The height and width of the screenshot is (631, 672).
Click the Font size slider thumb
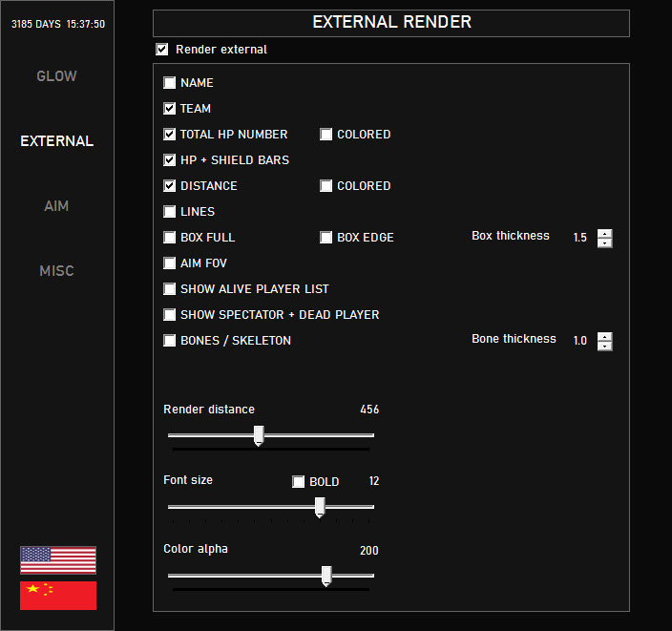pyautogui.click(x=320, y=506)
